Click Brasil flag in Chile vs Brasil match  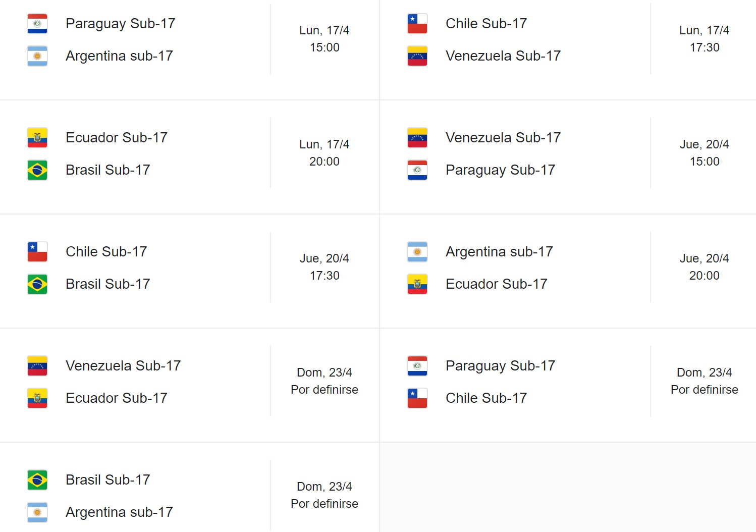pyautogui.click(x=37, y=284)
